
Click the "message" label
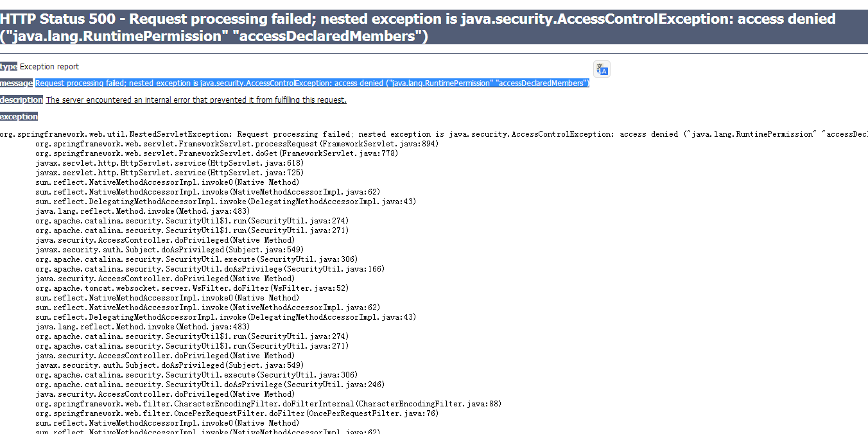pyautogui.click(x=16, y=83)
